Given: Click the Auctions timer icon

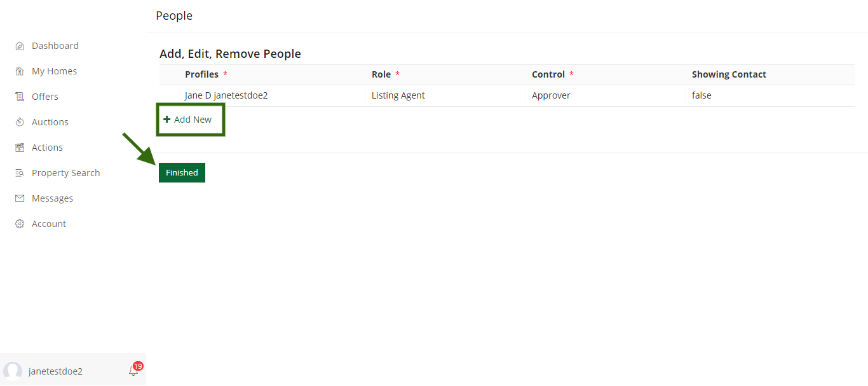Looking at the screenshot, I should (20, 122).
